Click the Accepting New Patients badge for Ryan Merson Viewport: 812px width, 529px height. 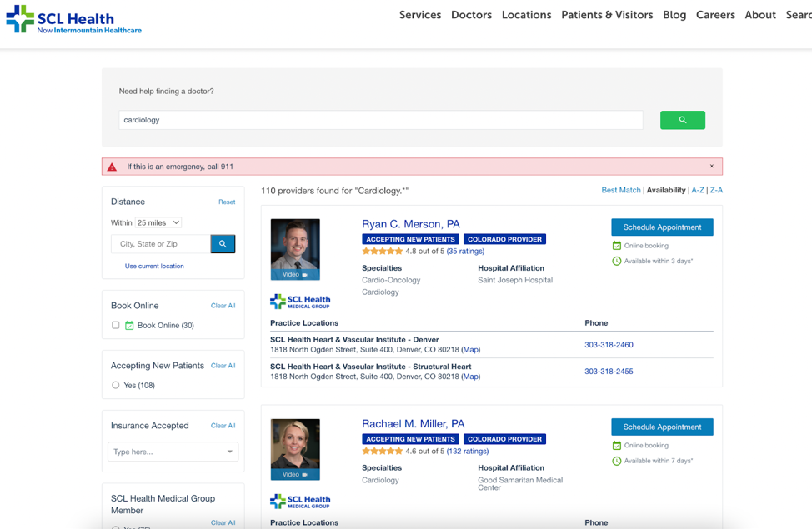410,239
